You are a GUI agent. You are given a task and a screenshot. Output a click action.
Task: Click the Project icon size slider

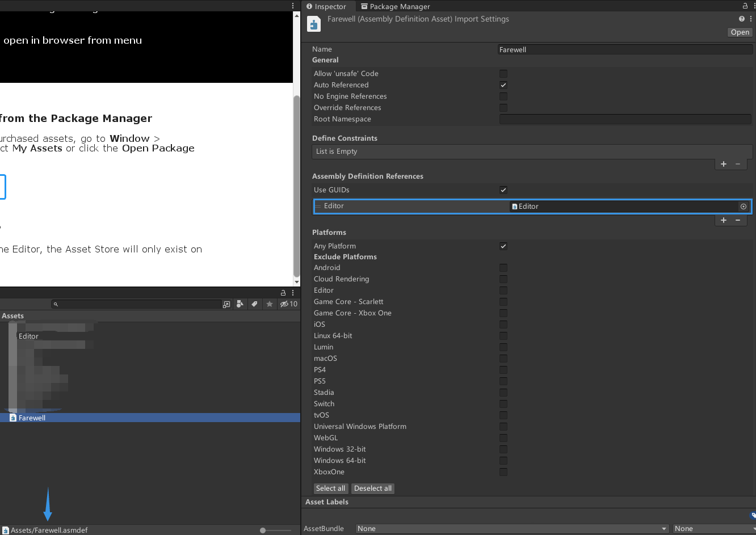click(x=275, y=530)
